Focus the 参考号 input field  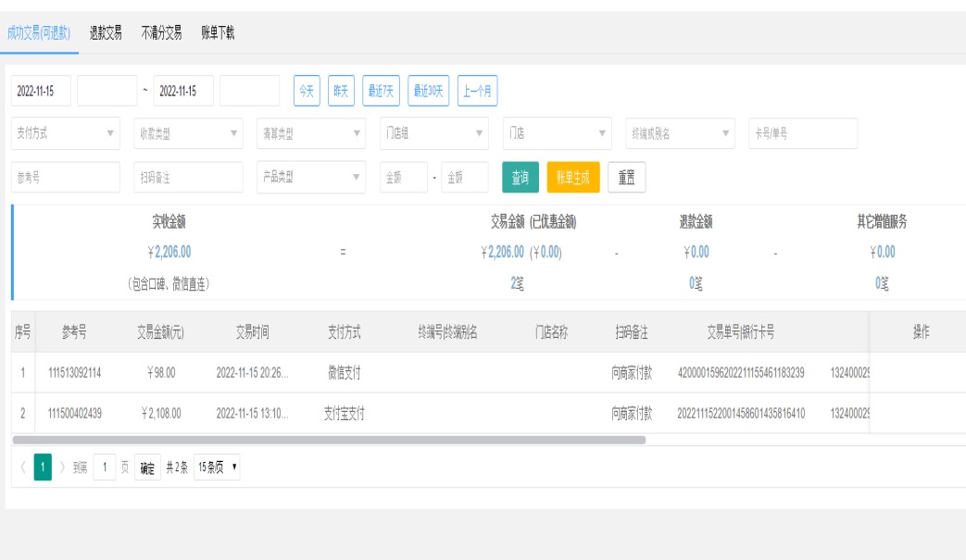point(66,176)
